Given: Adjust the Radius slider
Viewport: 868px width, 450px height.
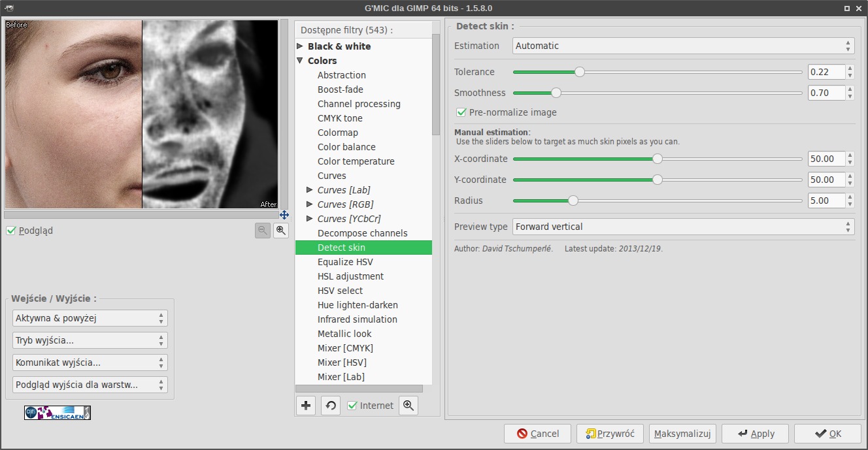Looking at the screenshot, I should tap(658, 201).
